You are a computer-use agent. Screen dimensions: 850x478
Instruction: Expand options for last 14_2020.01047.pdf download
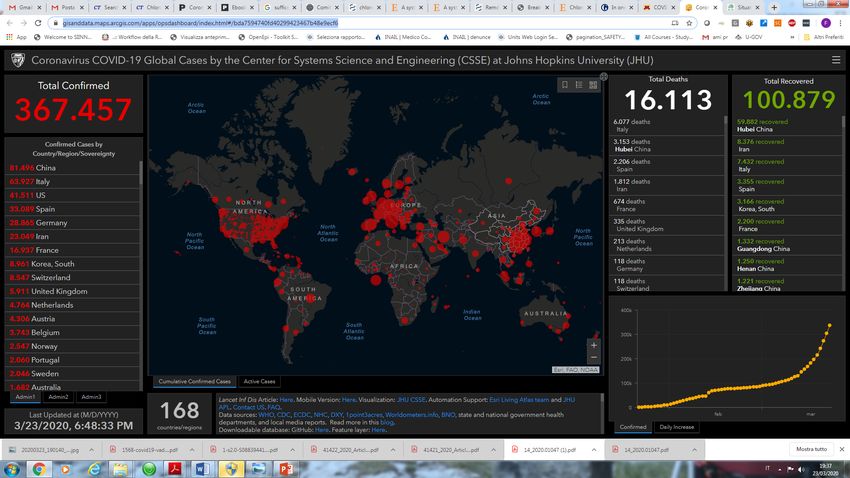click(694, 450)
